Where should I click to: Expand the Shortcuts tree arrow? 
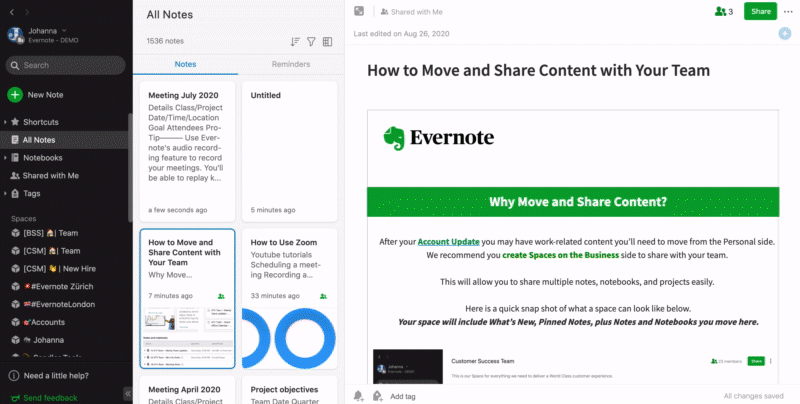click(x=5, y=122)
